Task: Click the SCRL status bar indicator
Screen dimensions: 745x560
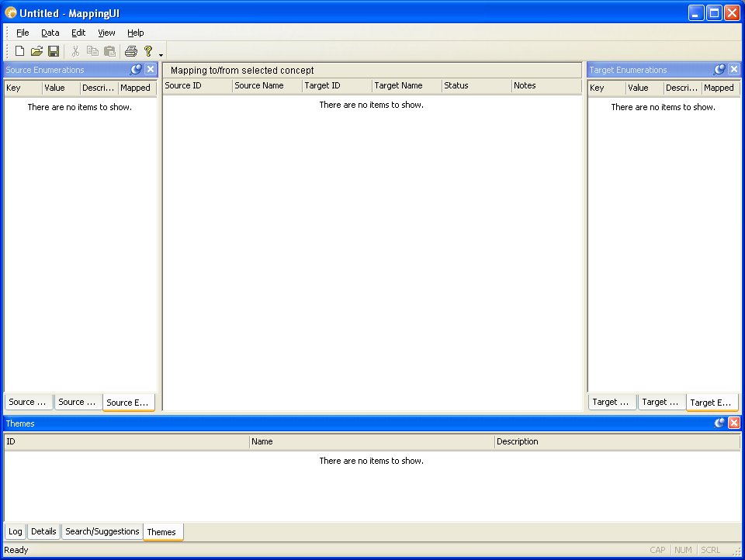Action: 710,550
